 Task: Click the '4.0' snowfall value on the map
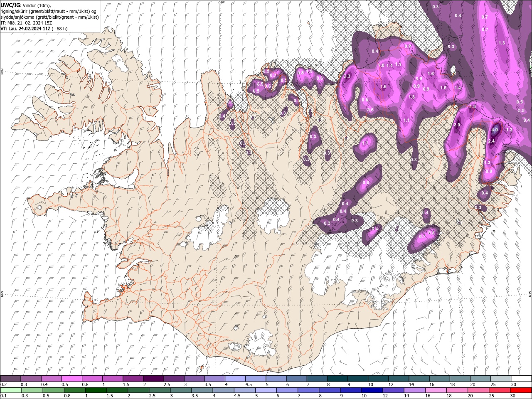[x=495, y=130]
